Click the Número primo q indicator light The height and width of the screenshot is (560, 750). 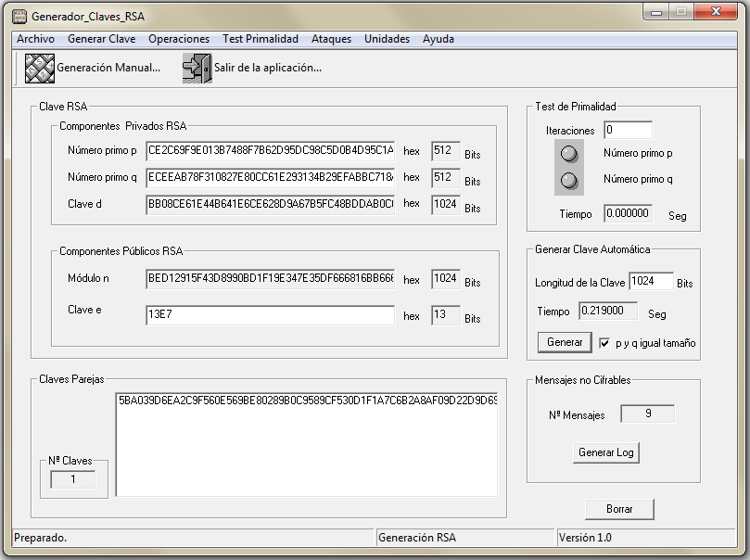click(569, 180)
